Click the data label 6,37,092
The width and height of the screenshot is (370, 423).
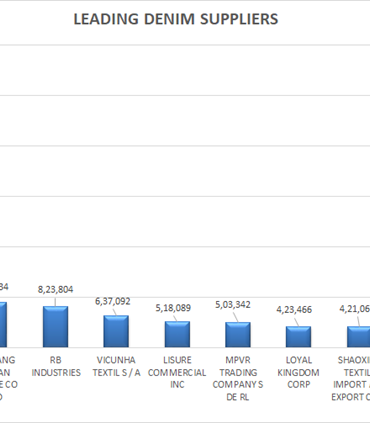click(x=113, y=301)
